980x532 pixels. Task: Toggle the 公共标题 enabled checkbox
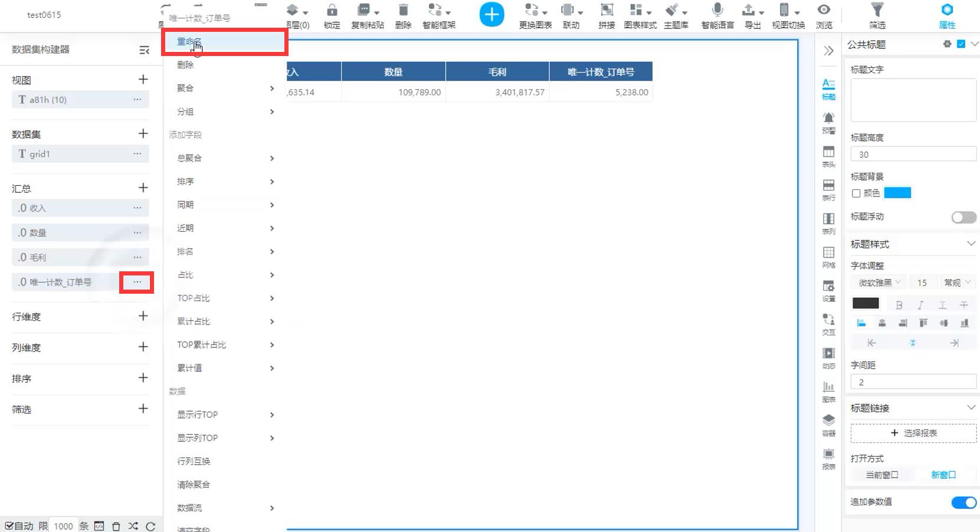(x=961, y=44)
